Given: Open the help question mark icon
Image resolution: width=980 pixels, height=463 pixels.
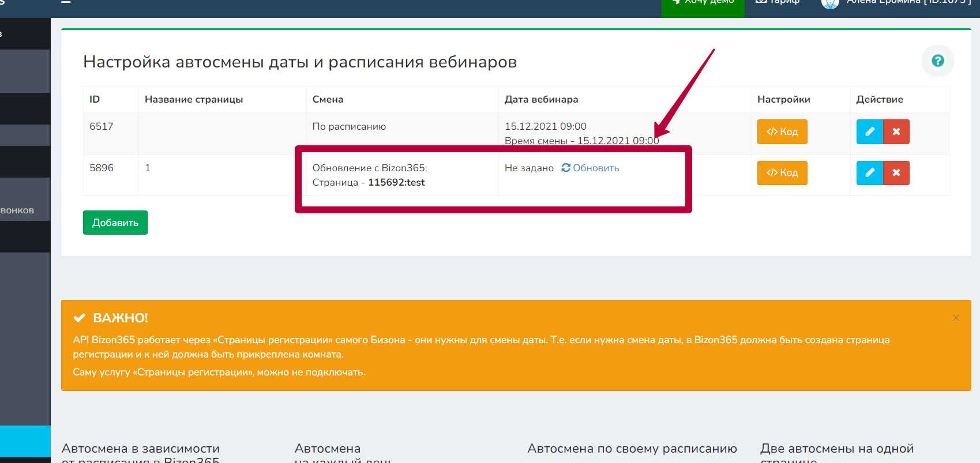Looking at the screenshot, I should 937,61.
